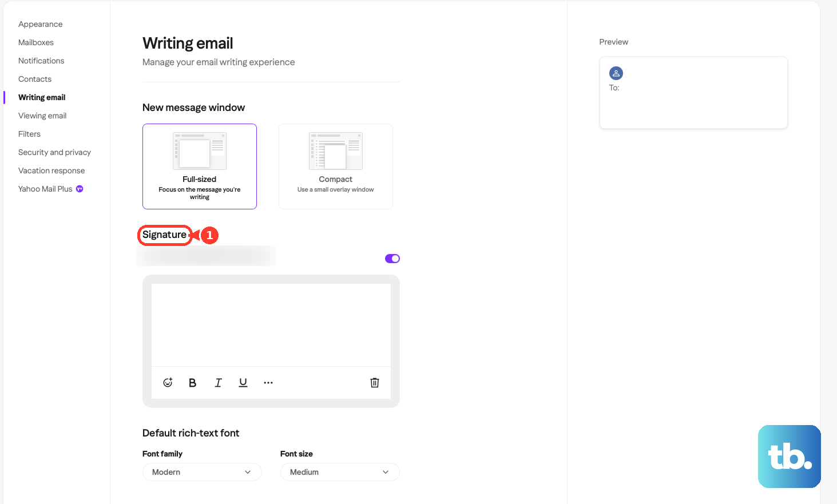Select Writing email settings

42,97
